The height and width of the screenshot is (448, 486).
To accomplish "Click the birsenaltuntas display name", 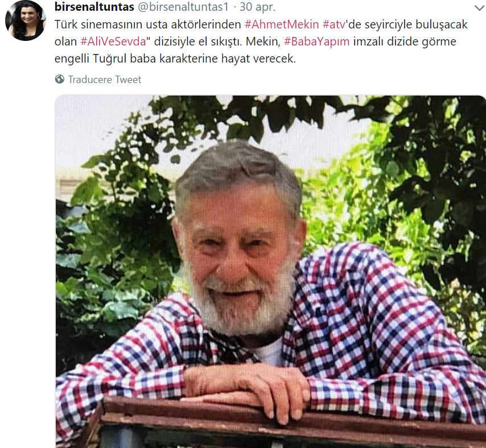I will tap(94, 6).
